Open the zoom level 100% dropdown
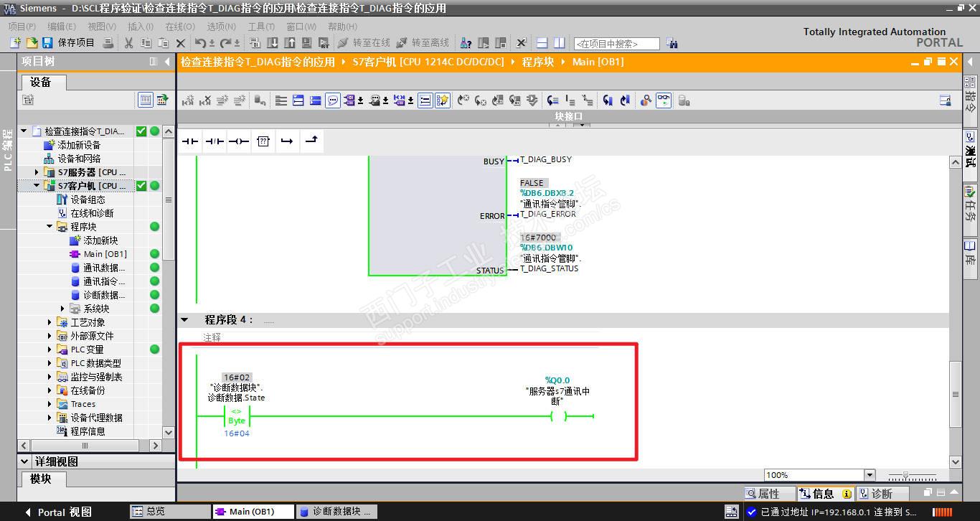 870,475
